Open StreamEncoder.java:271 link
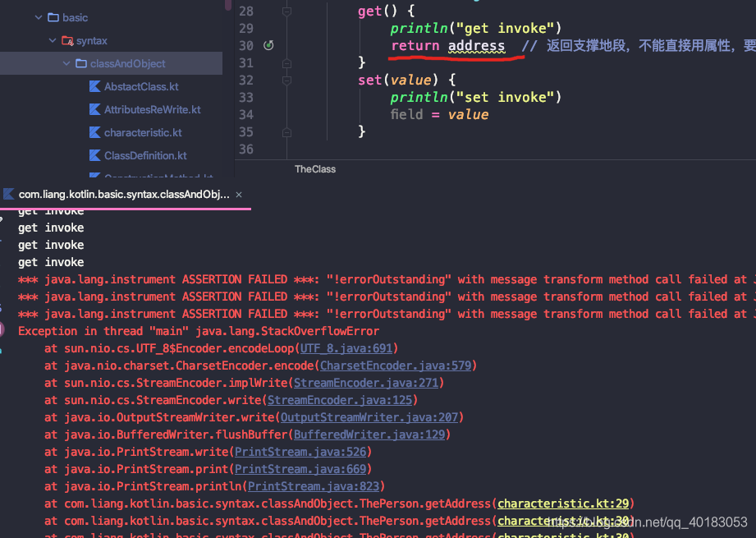 point(366,383)
